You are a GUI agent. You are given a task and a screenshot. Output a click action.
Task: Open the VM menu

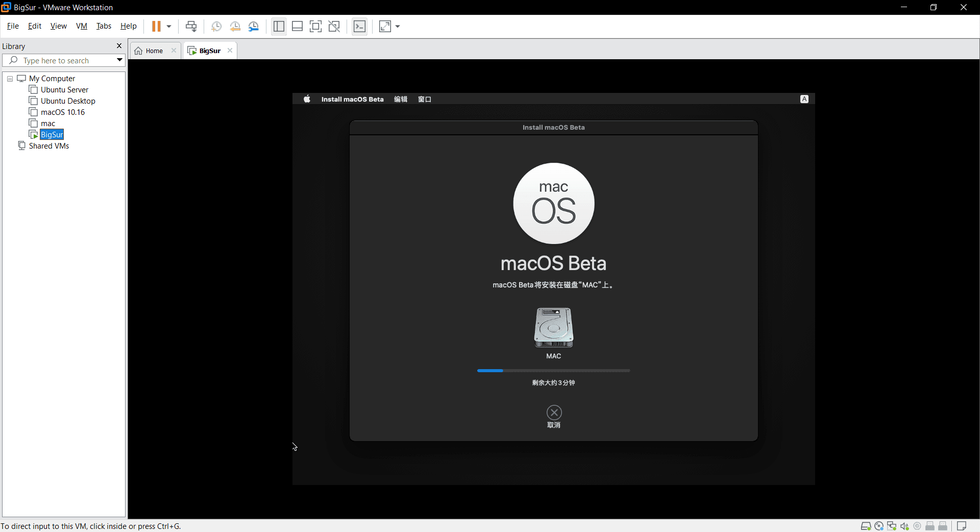click(82, 26)
